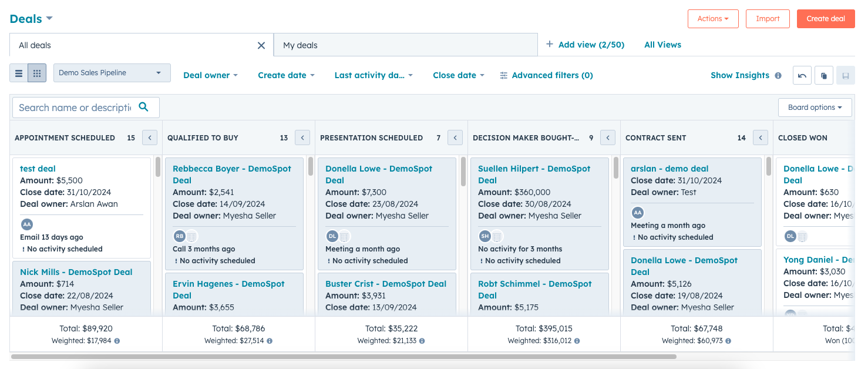Open the Create date filter
The height and width of the screenshot is (369, 868).
pyautogui.click(x=286, y=75)
